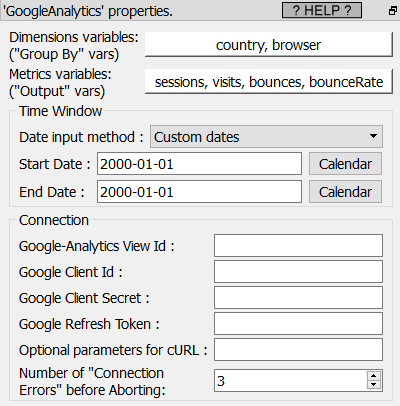
Task: Click the Optional parameters for cURL field
Action: (x=298, y=350)
